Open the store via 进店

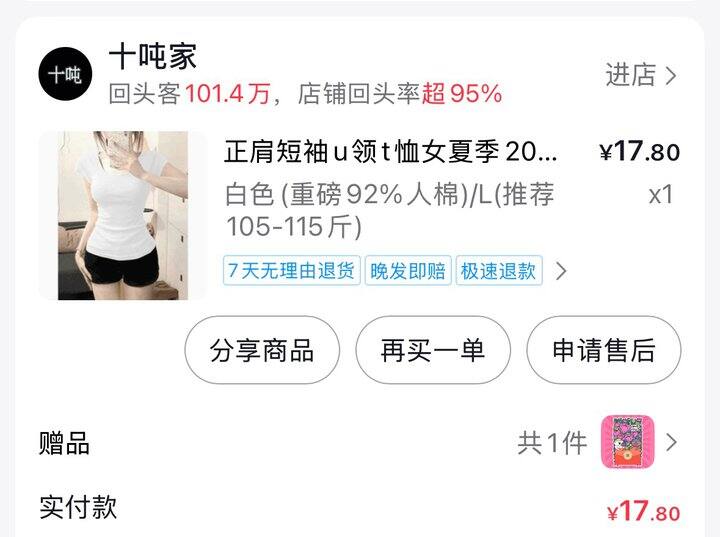click(630, 75)
